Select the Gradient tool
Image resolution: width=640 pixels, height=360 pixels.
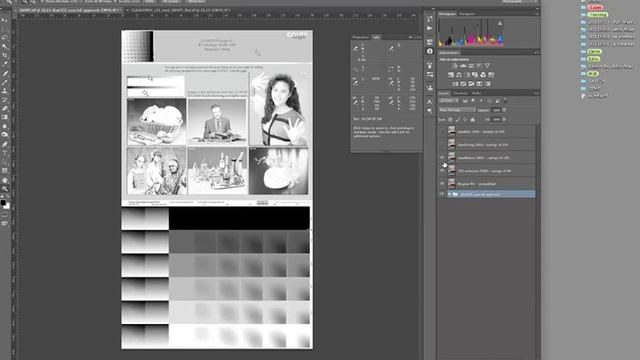(x=4, y=117)
